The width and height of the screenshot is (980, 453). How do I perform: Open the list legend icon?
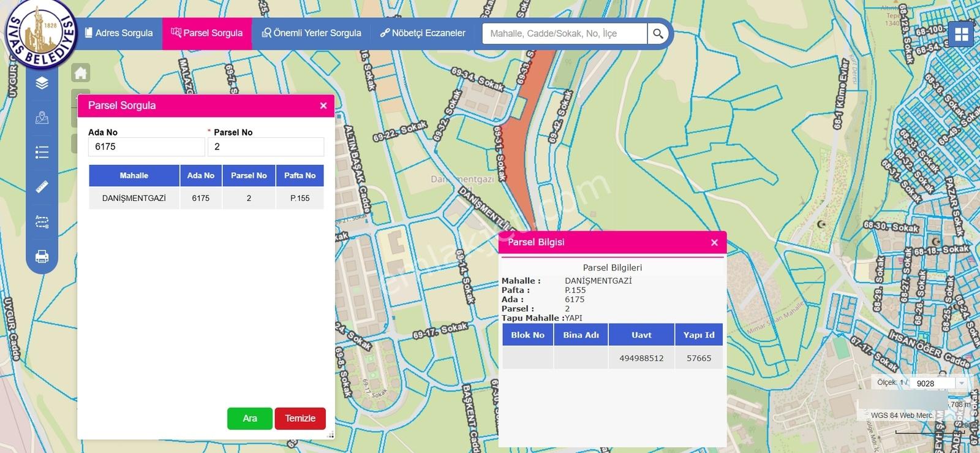tap(42, 152)
